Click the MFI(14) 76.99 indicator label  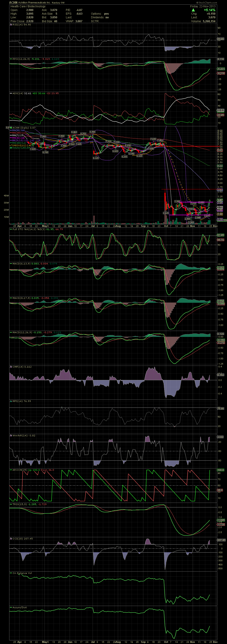click(22, 401)
